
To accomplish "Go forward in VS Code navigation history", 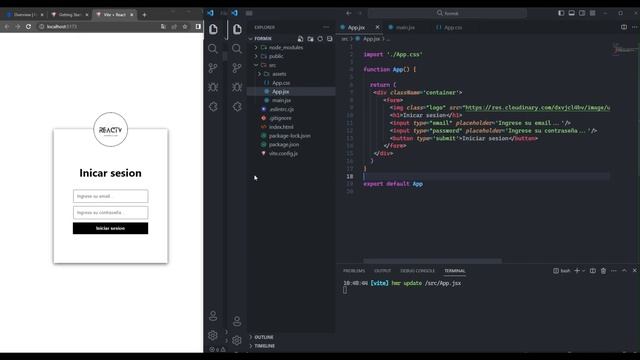I will (360, 13).
